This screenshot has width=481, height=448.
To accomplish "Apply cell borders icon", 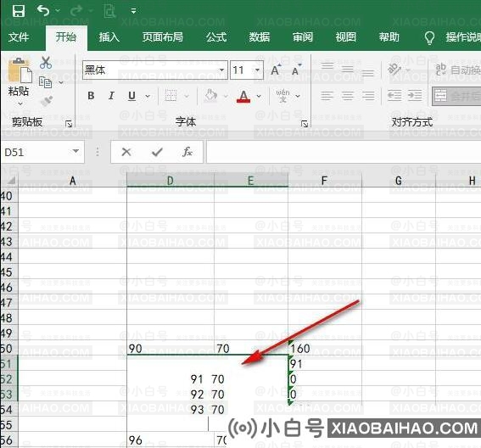I will pos(171,96).
